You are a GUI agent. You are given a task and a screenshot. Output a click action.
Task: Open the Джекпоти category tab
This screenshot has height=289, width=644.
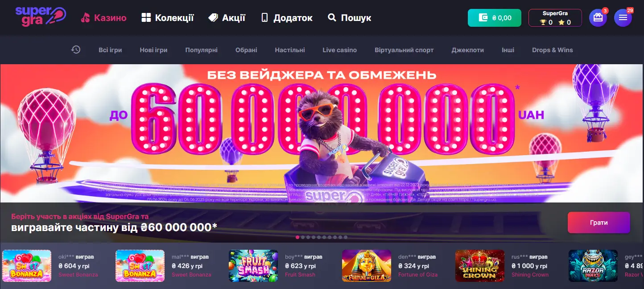pyautogui.click(x=467, y=50)
